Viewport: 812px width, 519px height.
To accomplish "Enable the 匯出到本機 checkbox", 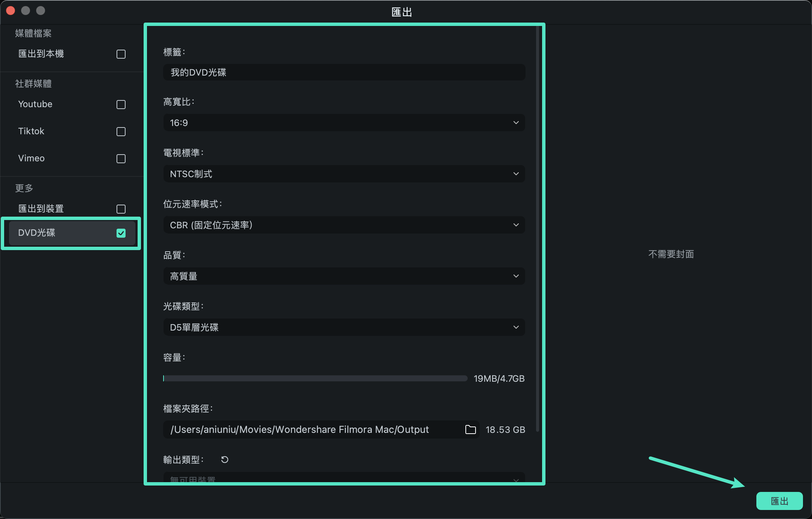I will 121,54.
